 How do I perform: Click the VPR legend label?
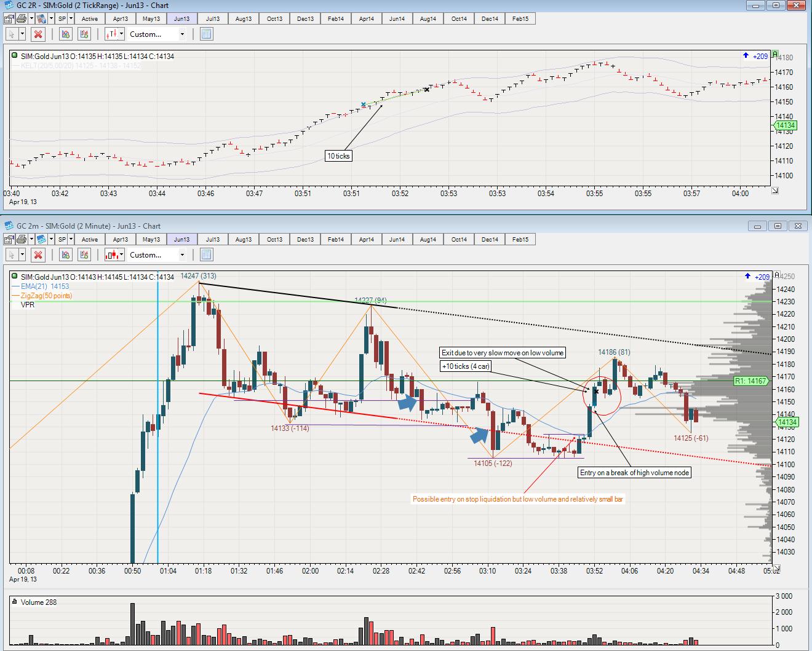[x=28, y=305]
